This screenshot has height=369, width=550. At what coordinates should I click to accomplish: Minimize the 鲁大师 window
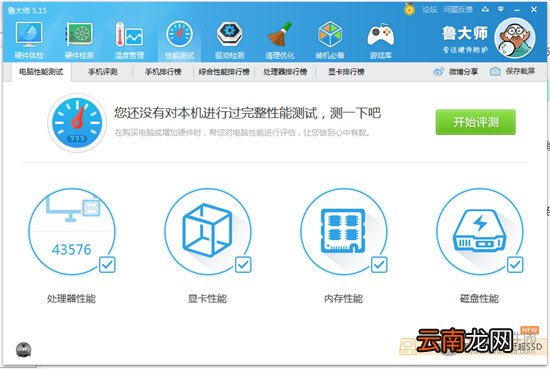pos(517,10)
